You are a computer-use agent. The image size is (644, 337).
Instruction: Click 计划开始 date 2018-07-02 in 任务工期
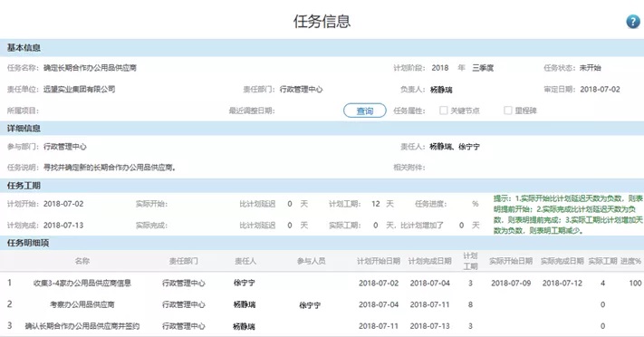(x=63, y=204)
